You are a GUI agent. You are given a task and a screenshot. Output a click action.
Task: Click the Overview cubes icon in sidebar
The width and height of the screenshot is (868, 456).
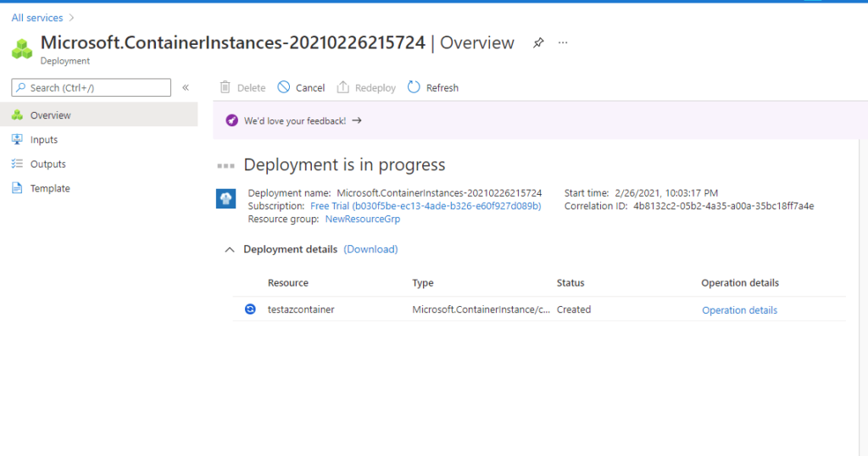17,114
